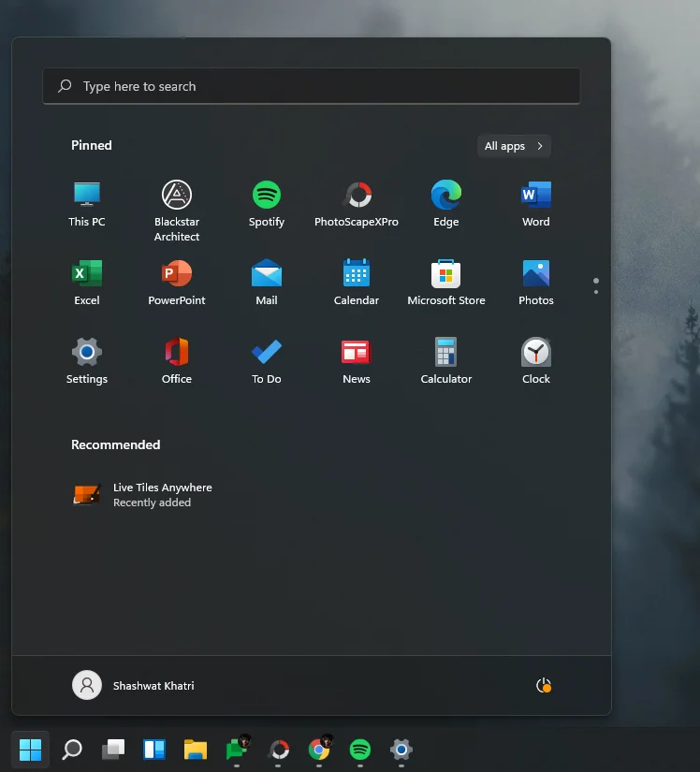Open the Calendar app

(x=357, y=283)
